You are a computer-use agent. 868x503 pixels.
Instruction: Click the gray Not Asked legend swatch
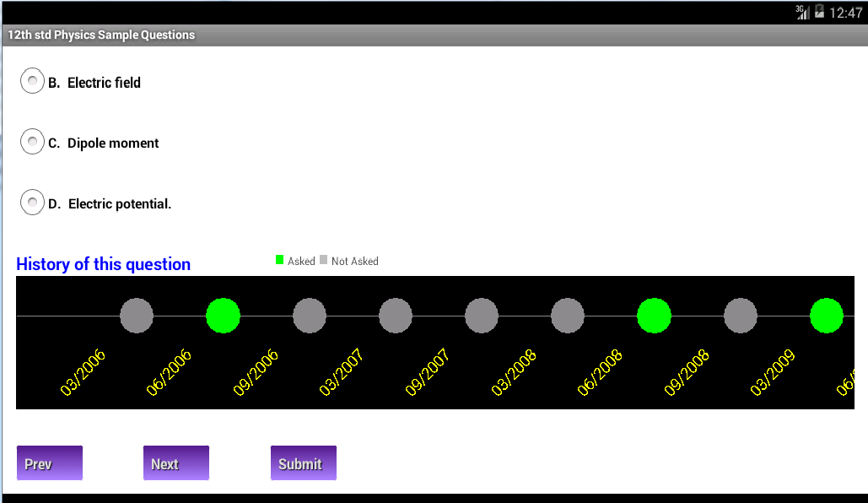[x=323, y=259]
